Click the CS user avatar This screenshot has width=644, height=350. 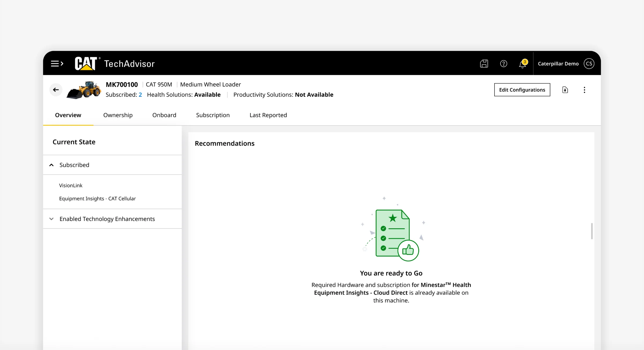coord(589,64)
